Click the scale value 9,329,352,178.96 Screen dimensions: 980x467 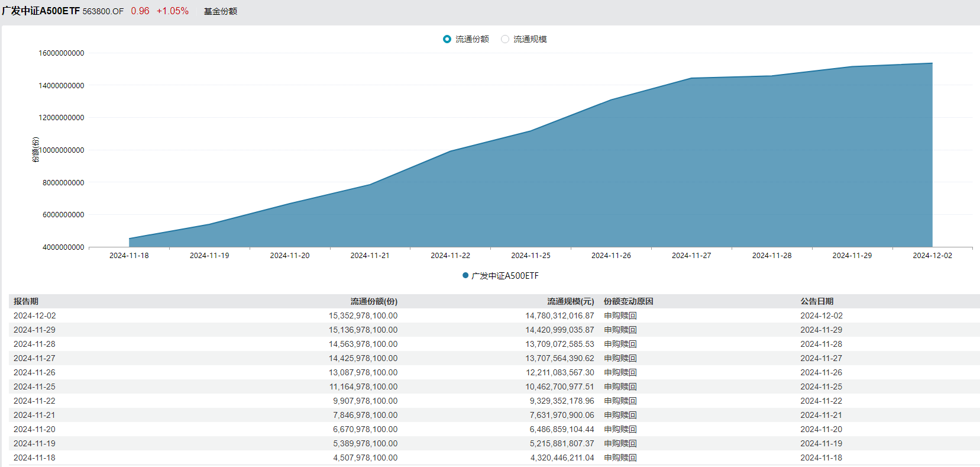pyautogui.click(x=562, y=401)
